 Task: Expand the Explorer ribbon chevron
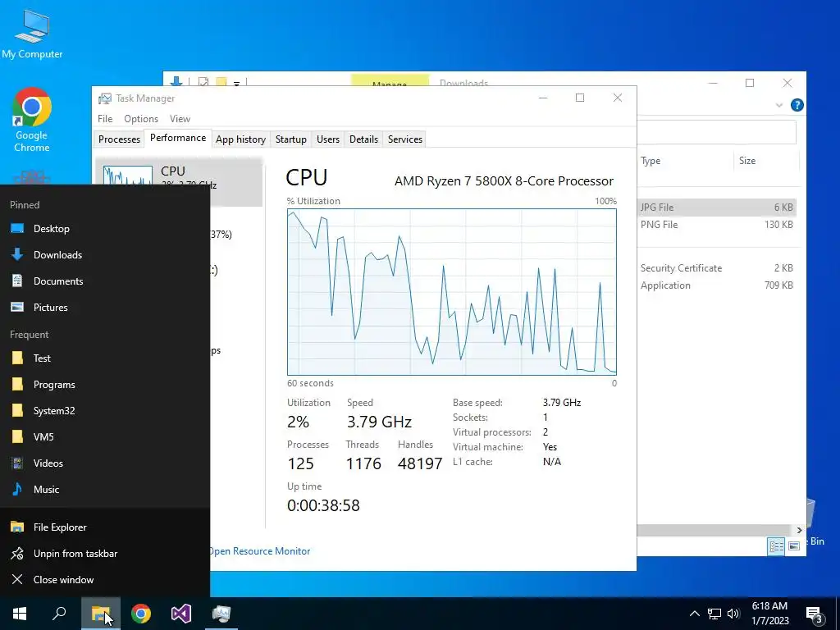(779, 106)
